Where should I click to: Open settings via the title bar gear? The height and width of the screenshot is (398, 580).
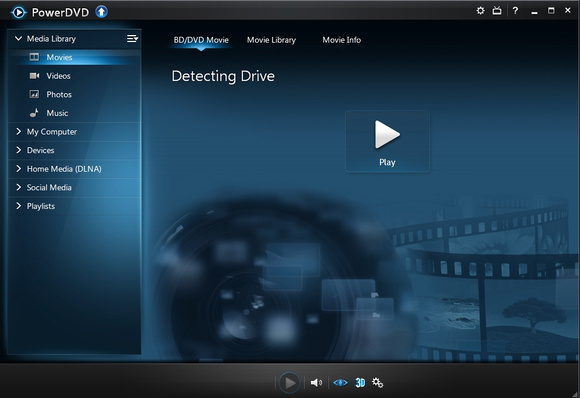pyautogui.click(x=480, y=10)
